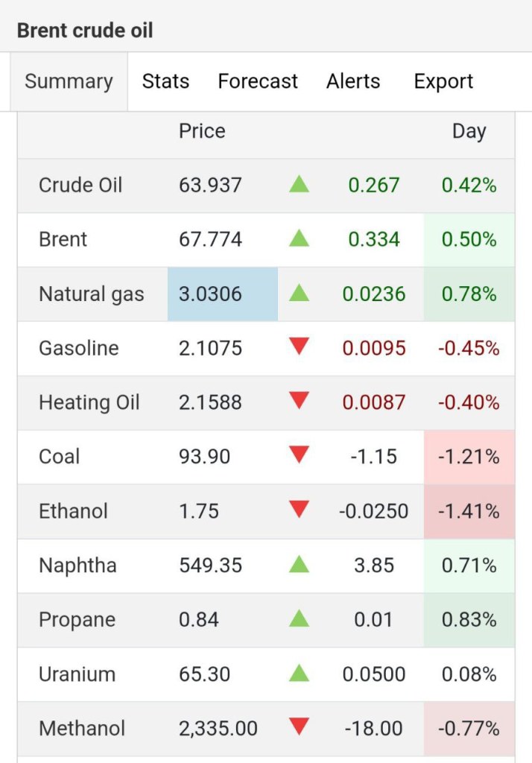This screenshot has height=763, width=532.
Task: Open the Forecast tab
Action: click(x=258, y=81)
